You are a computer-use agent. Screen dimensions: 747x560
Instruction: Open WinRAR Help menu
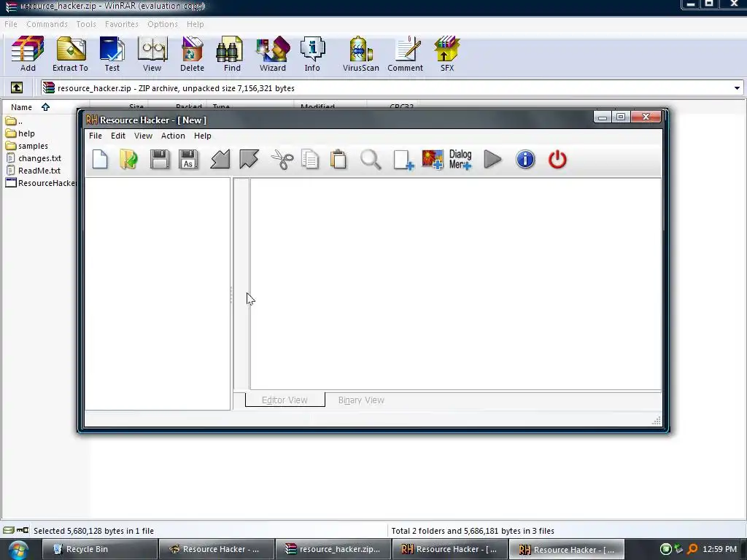pos(195,24)
